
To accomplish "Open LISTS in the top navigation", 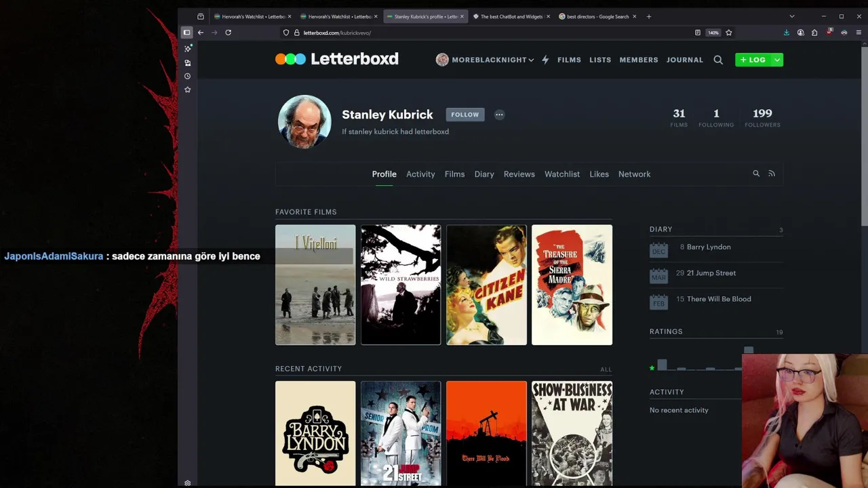I will click(x=600, y=60).
